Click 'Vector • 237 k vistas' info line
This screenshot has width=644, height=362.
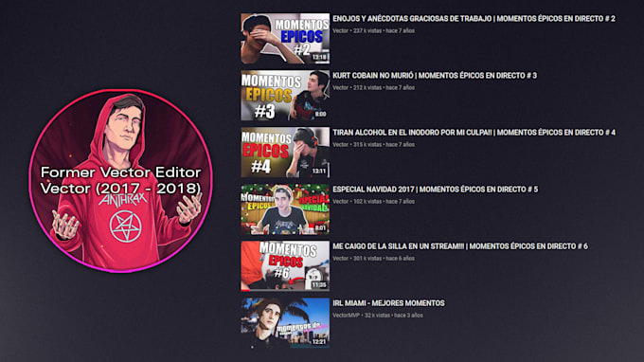point(373,31)
